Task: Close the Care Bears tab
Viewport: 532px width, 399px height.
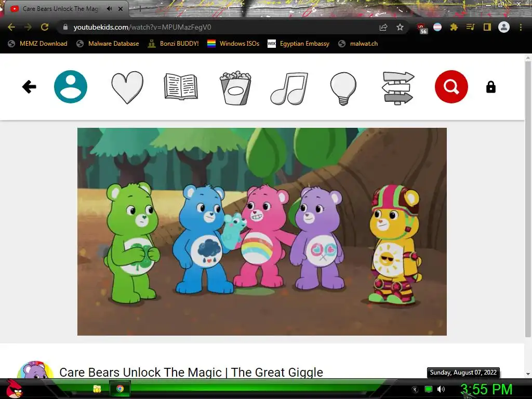Action: [x=121, y=9]
